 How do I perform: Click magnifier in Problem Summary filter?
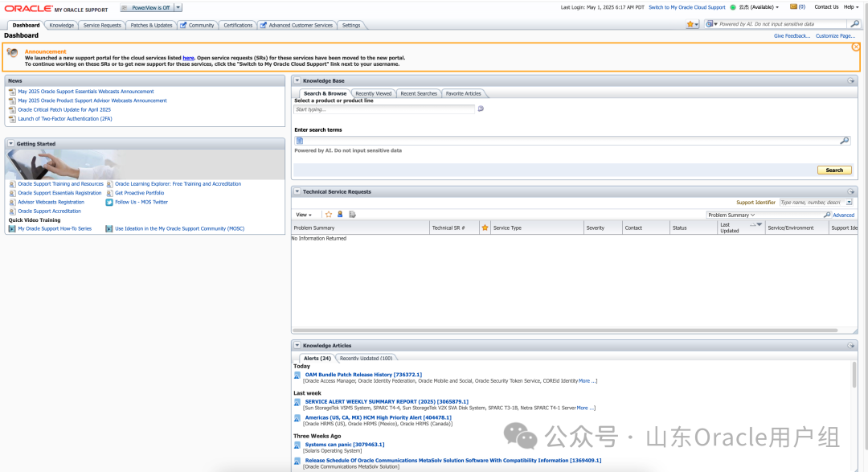(827, 215)
